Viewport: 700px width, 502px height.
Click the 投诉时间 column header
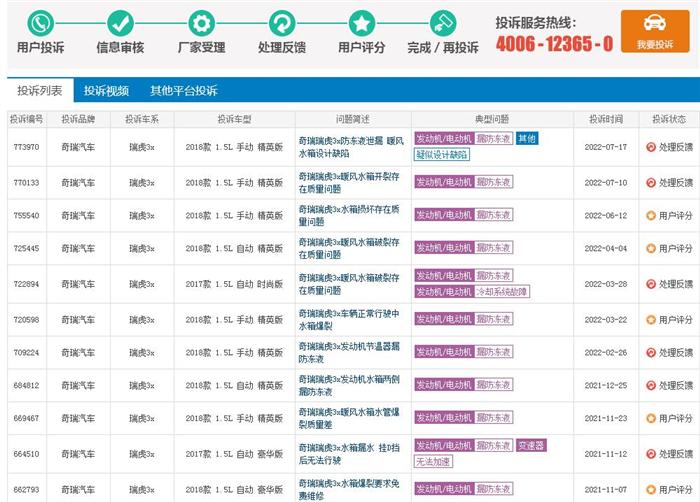(x=606, y=119)
